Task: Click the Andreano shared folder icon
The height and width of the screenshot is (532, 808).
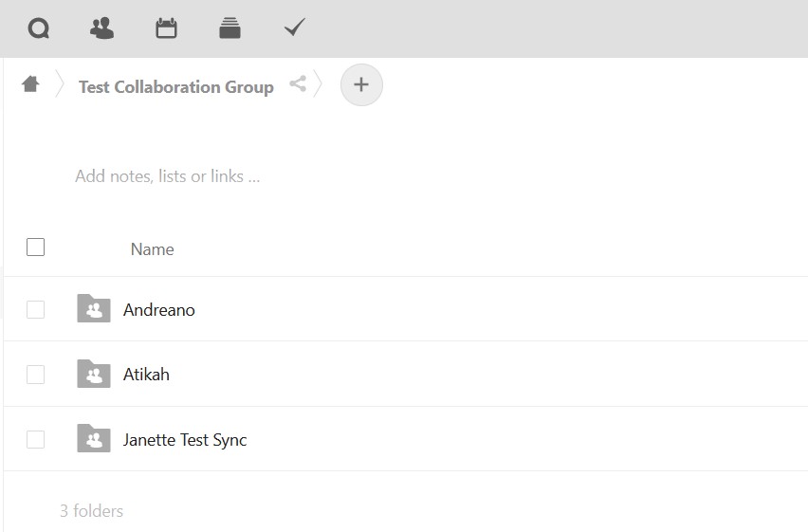Action: 94,309
